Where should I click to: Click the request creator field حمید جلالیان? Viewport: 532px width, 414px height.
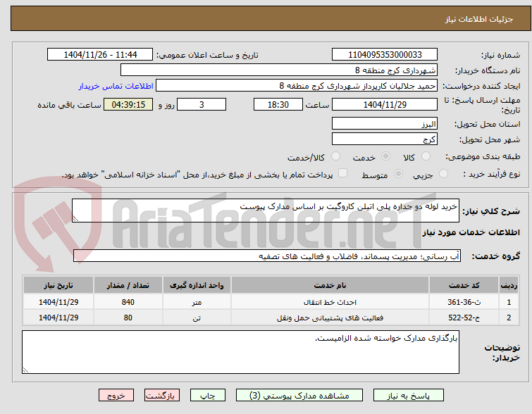point(297,86)
